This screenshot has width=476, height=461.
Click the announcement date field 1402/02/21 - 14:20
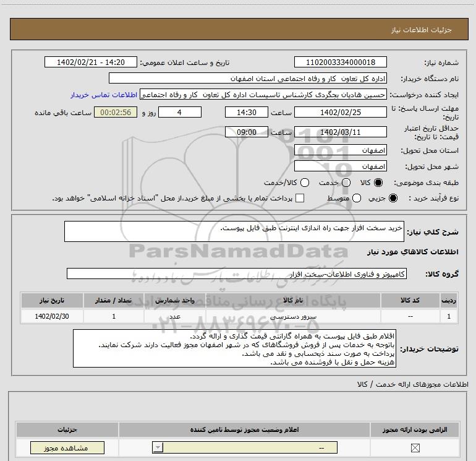(x=91, y=62)
